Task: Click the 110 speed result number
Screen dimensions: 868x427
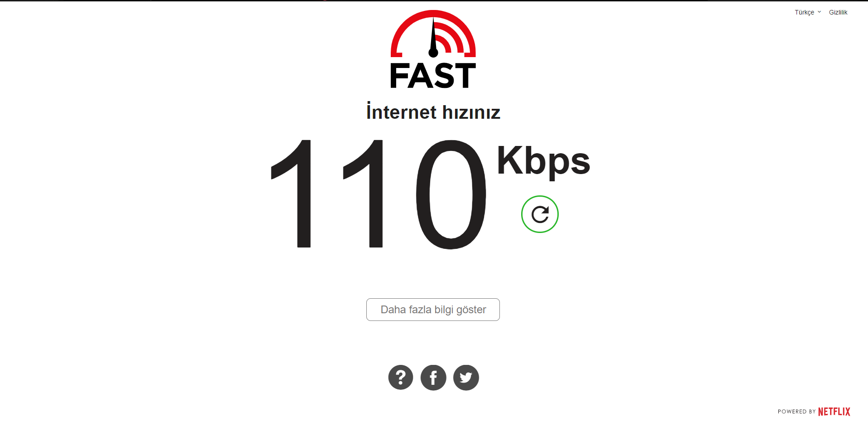Action: tap(379, 194)
